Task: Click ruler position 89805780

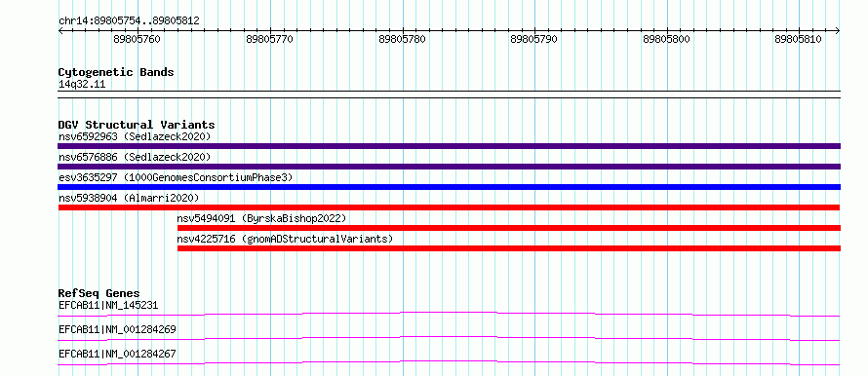Action: pos(403,39)
